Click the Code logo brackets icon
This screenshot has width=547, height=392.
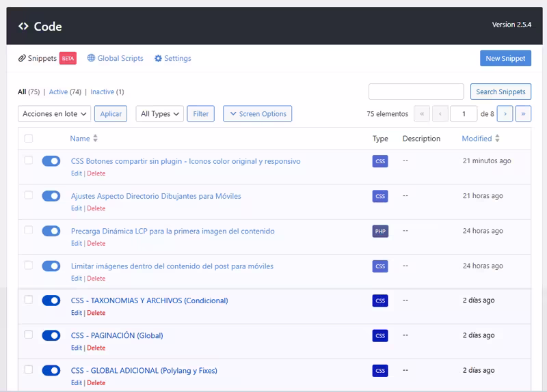tap(23, 27)
